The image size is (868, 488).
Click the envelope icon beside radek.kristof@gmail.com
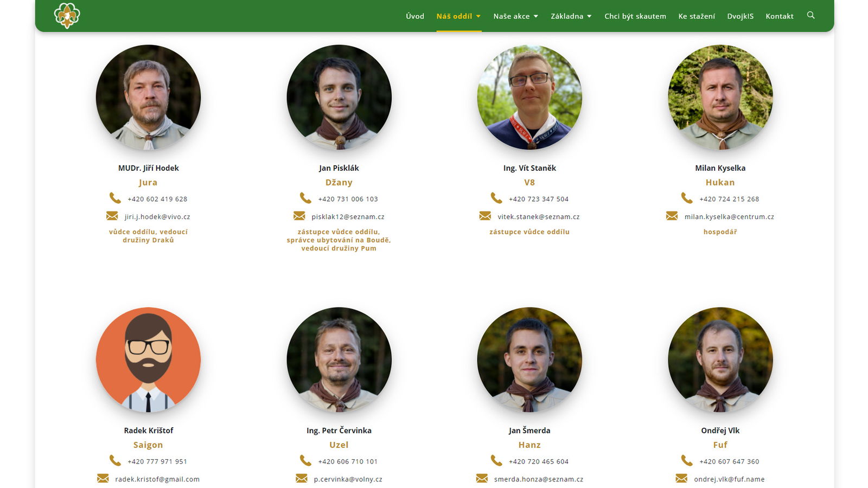pyautogui.click(x=103, y=478)
